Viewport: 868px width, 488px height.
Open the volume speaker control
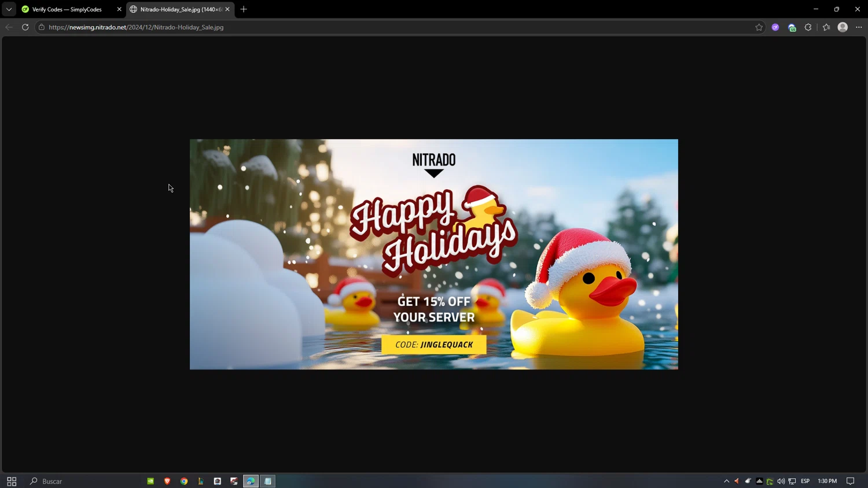click(781, 481)
